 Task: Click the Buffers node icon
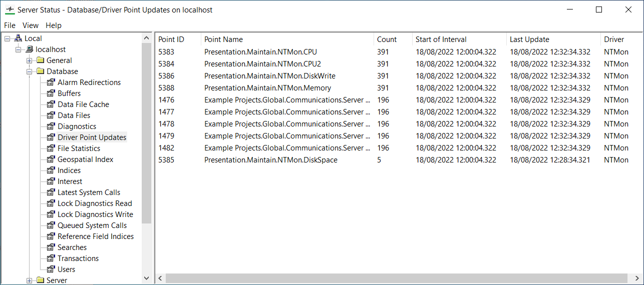pos(51,93)
